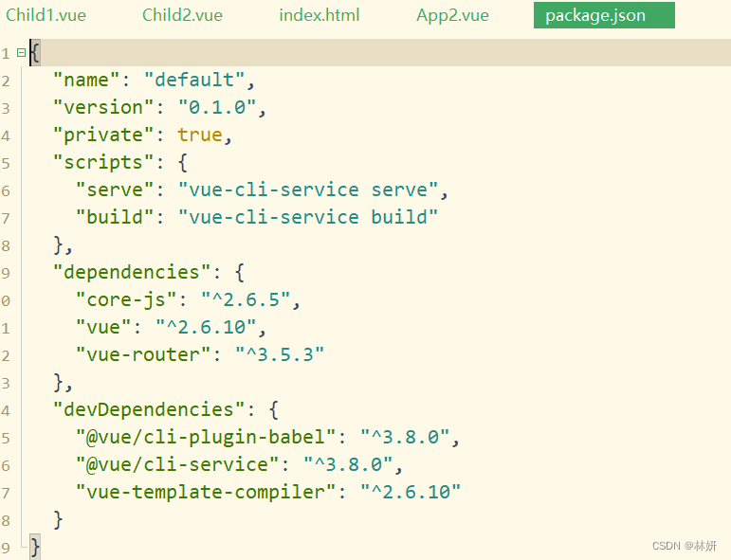Click the "name" key text
Image resolution: width=731 pixels, height=560 pixels.
(x=87, y=81)
